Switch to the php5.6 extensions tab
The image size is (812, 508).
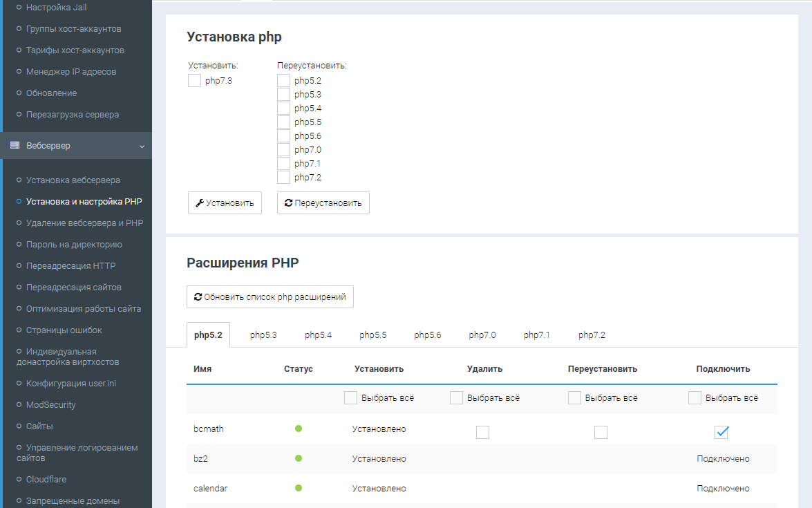[428, 335]
